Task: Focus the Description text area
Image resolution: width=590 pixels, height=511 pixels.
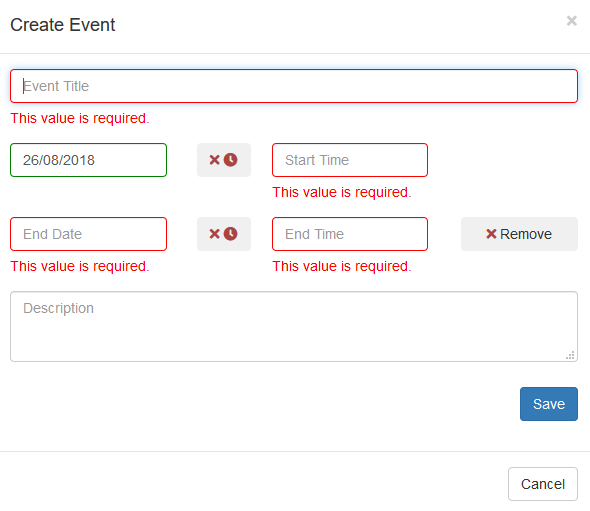Action: 294,327
